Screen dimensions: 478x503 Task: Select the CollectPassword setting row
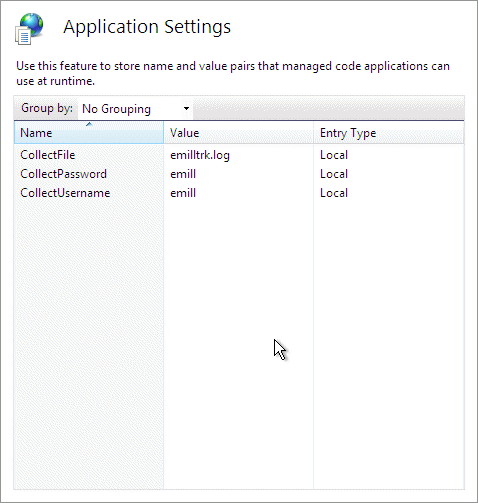(x=239, y=174)
